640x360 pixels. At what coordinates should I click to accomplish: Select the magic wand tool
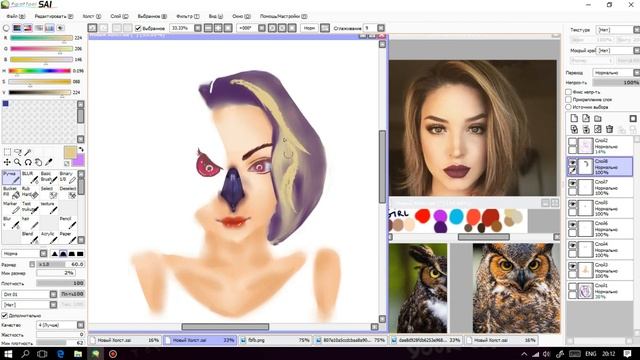tap(28, 152)
